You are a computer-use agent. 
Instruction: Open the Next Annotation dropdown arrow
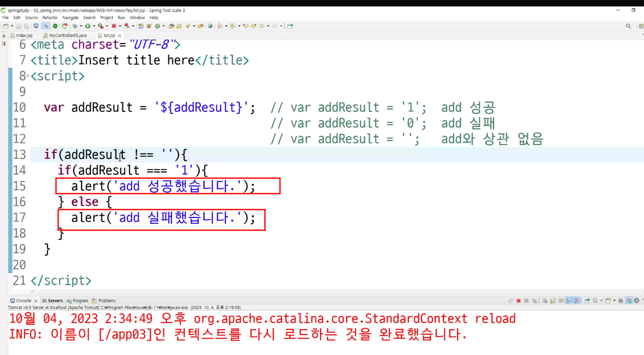tap(226, 26)
